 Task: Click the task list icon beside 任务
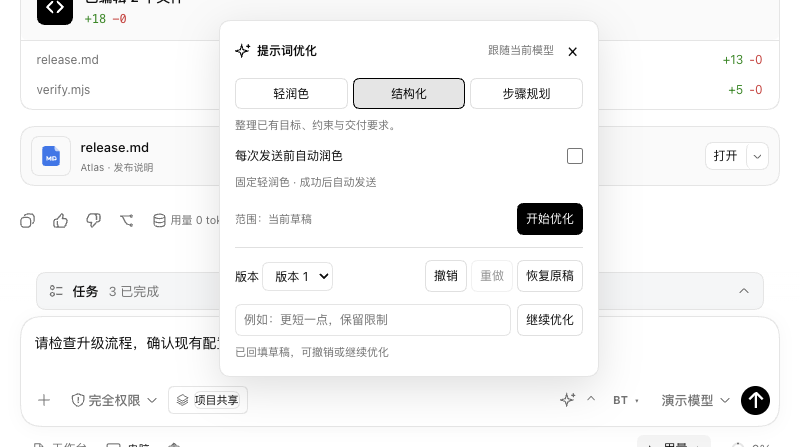point(56,291)
